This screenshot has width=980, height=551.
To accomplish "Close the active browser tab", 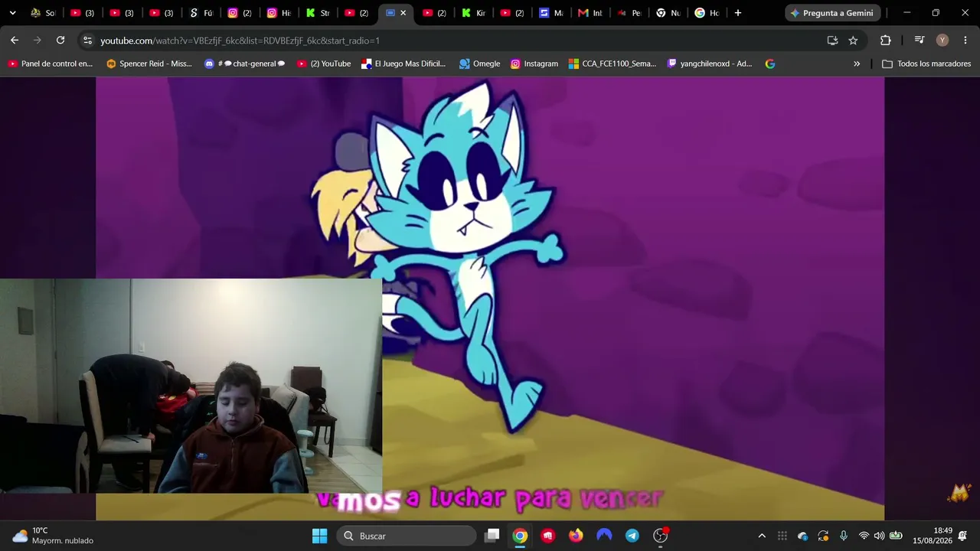I will [403, 13].
